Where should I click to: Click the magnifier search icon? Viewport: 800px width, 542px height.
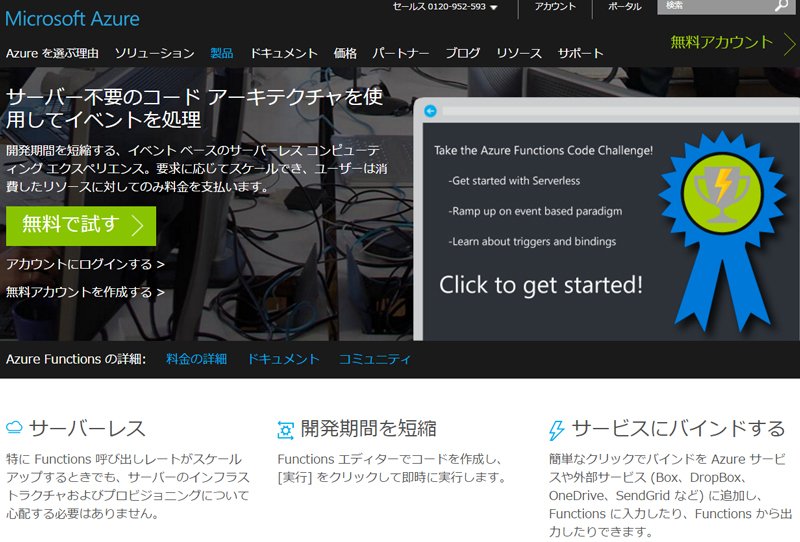tap(781, 6)
